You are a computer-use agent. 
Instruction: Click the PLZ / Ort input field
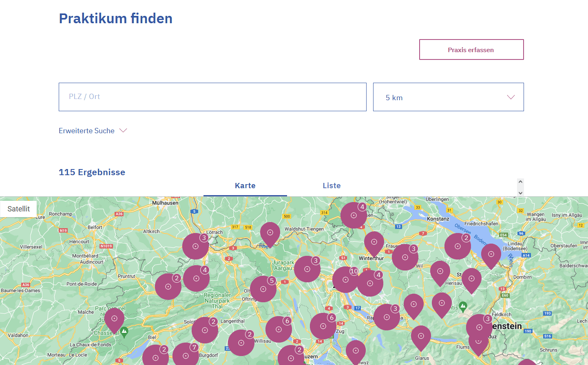[212, 97]
